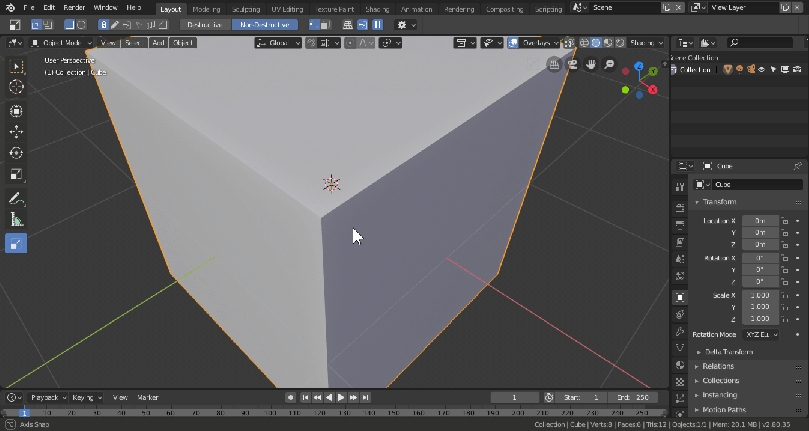Open the Render menu
Image resolution: width=809 pixels, height=431 pixels.
click(74, 8)
